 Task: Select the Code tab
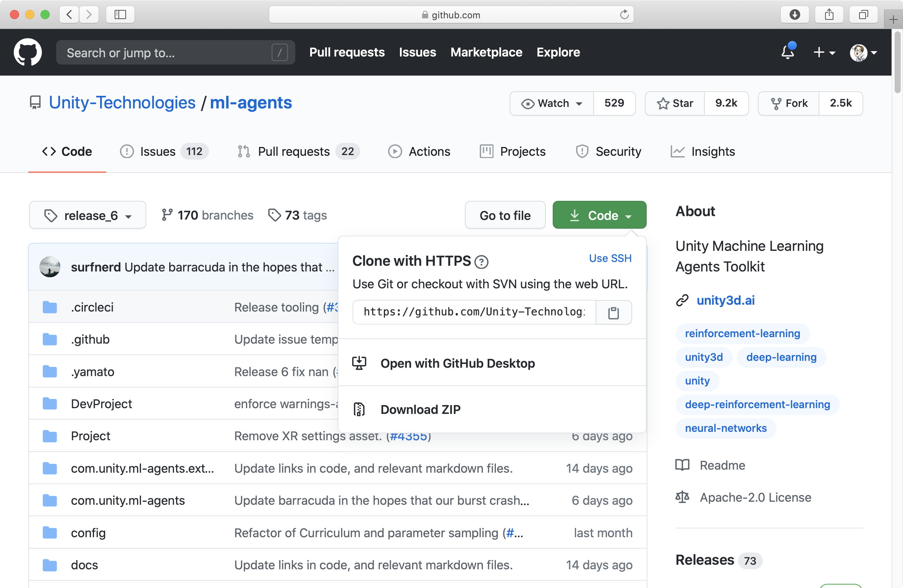point(67,152)
